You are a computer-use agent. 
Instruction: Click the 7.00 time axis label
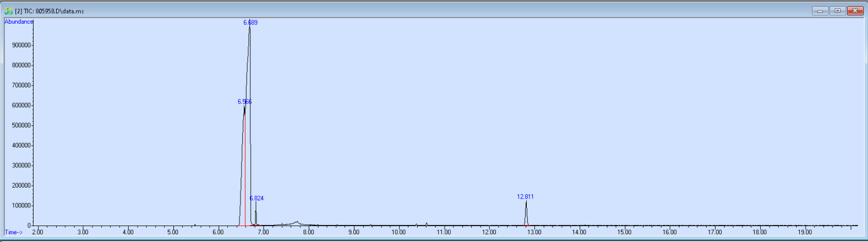point(263,232)
